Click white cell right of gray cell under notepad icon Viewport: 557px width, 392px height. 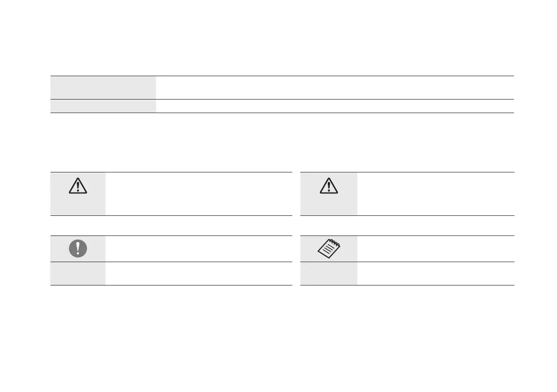tap(435, 273)
